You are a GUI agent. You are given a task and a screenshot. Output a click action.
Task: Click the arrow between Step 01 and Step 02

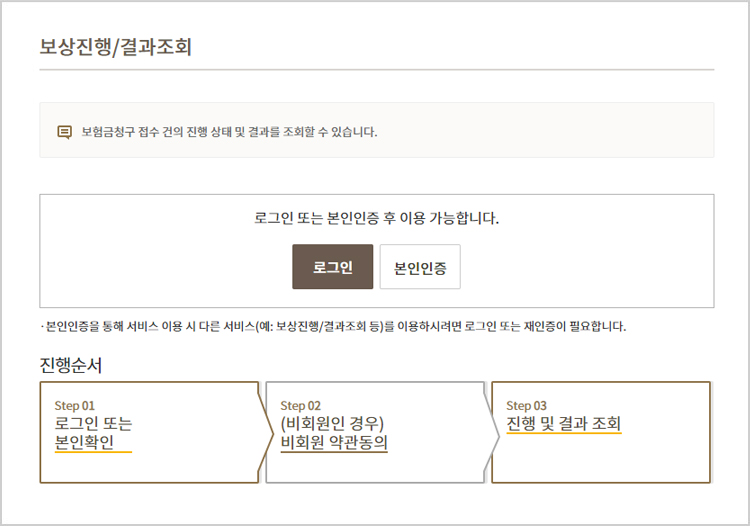click(265, 432)
